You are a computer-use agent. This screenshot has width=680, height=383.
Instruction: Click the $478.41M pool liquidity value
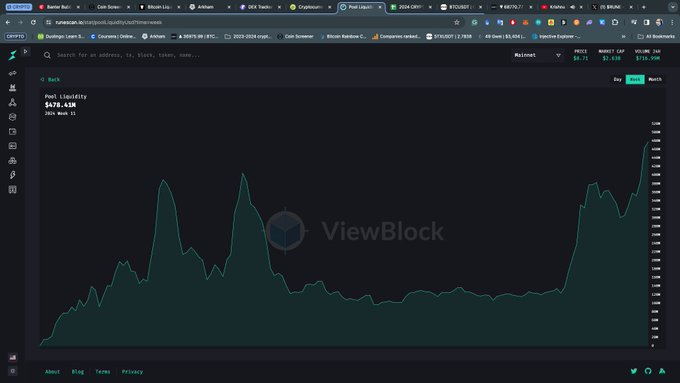[x=60, y=105]
